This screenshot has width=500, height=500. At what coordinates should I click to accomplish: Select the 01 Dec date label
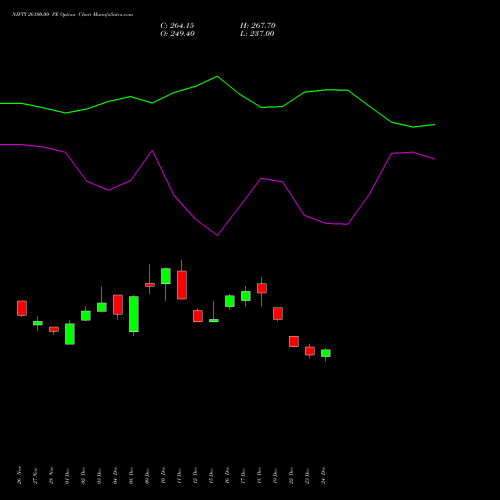pyautogui.click(x=67, y=475)
